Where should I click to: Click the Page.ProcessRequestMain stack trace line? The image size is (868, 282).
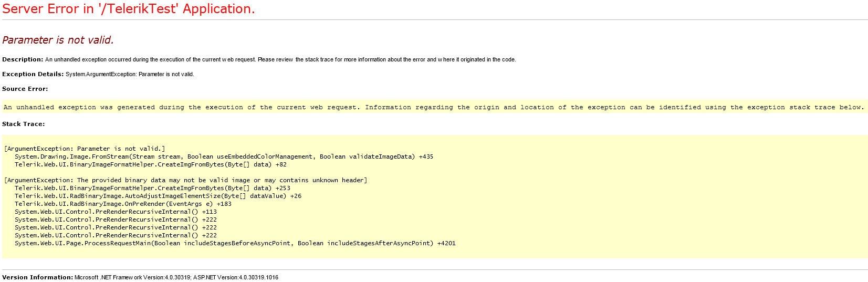pyautogui.click(x=235, y=243)
